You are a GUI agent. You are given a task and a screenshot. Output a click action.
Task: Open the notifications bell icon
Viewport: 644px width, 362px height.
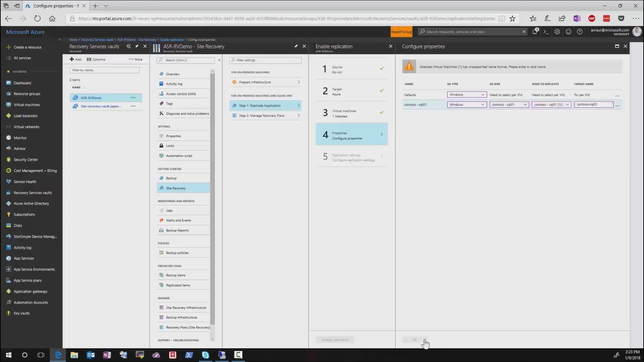tap(535, 32)
